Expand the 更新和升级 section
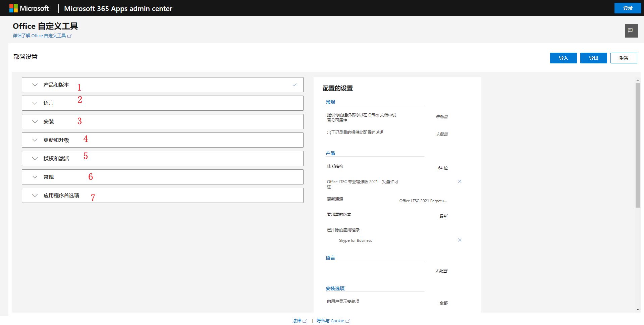This screenshot has width=644, height=325. (163, 140)
